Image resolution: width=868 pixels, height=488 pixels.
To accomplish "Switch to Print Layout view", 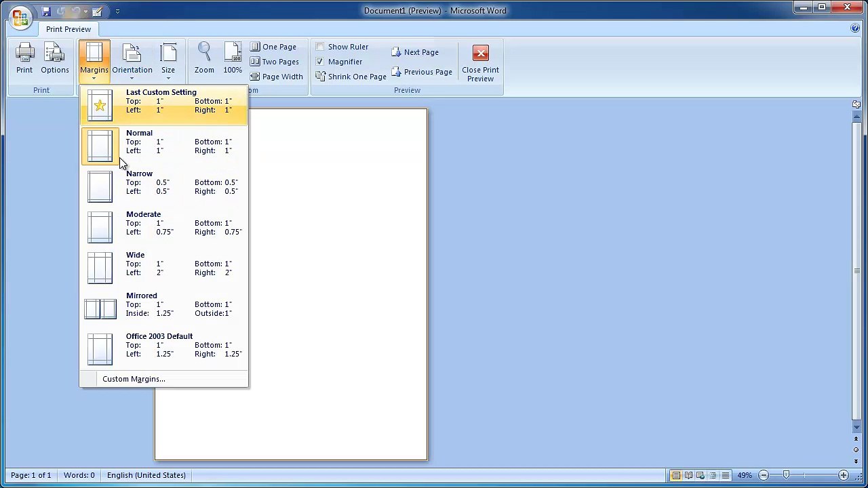I will pyautogui.click(x=676, y=475).
